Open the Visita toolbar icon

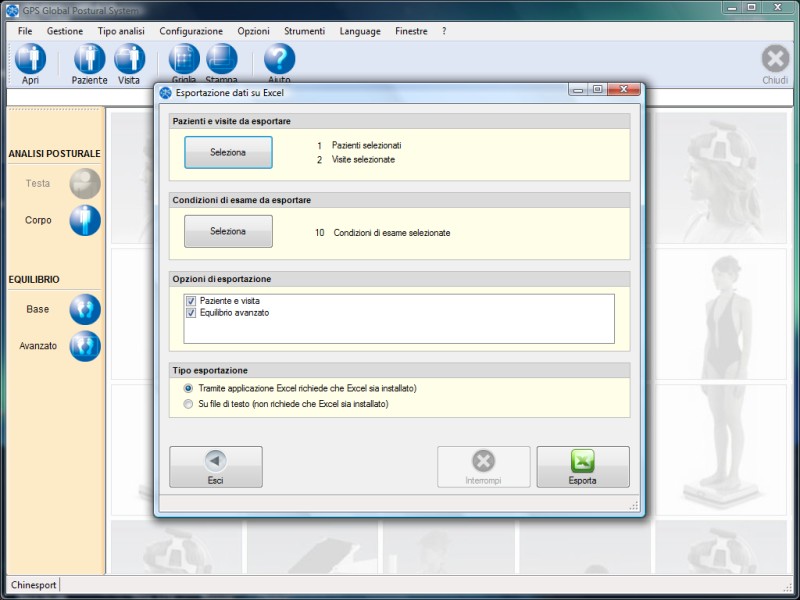point(129,59)
